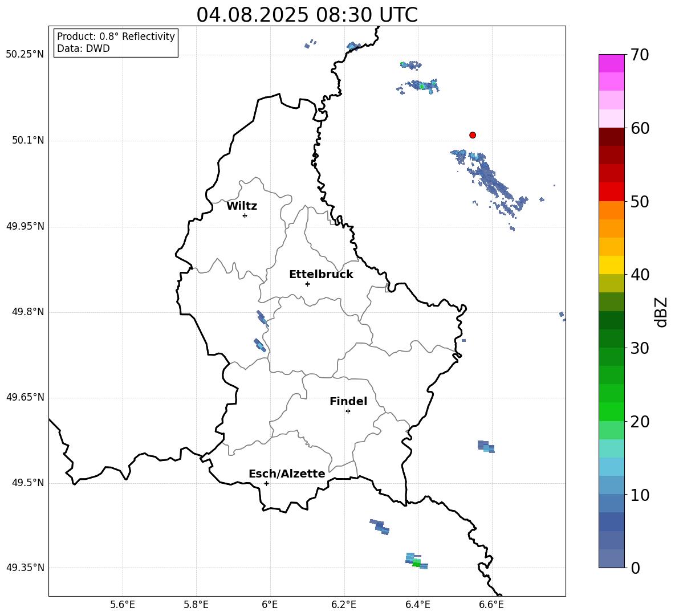The width and height of the screenshot is (675, 616).
Task: Click the Findel station cross marker
Action: coord(348,411)
